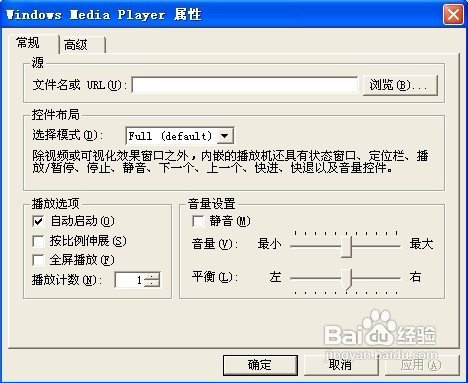
Task: Click the 浏览(B)... button
Action: (x=400, y=85)
